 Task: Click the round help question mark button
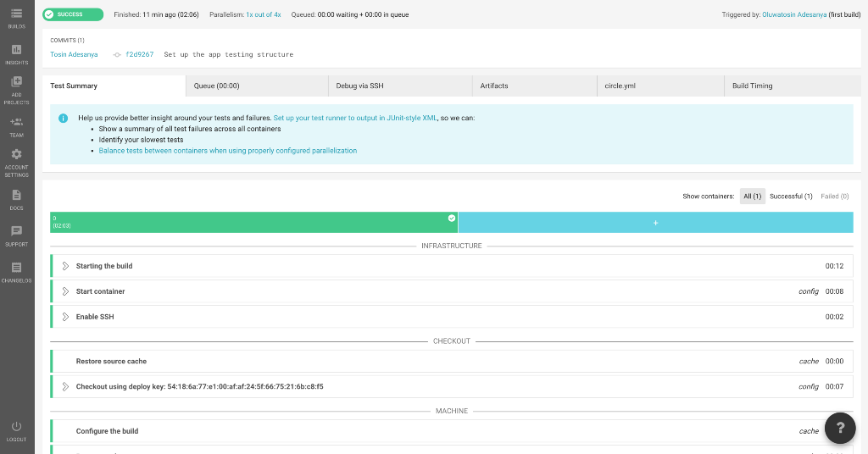click(x=840, y=428)
